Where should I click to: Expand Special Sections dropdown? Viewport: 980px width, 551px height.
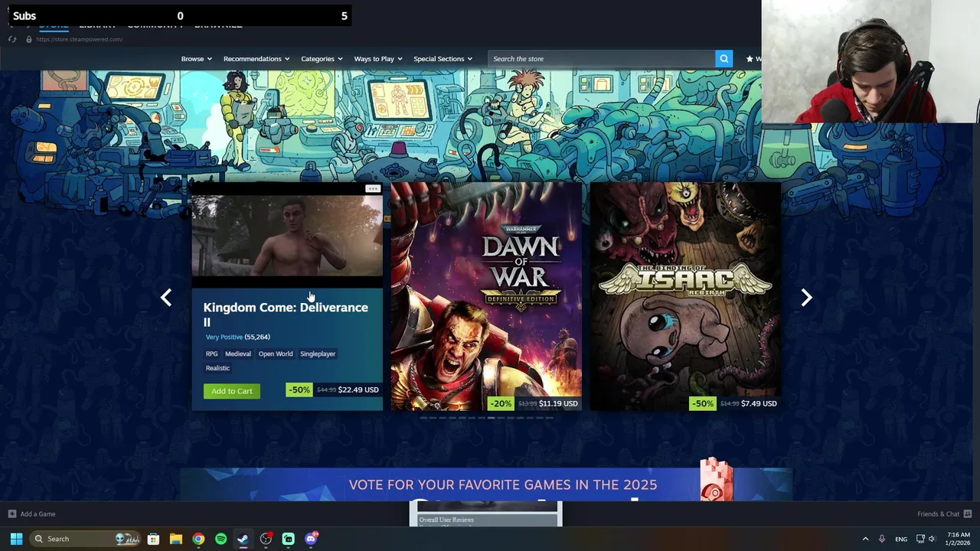tap(443, 58)
